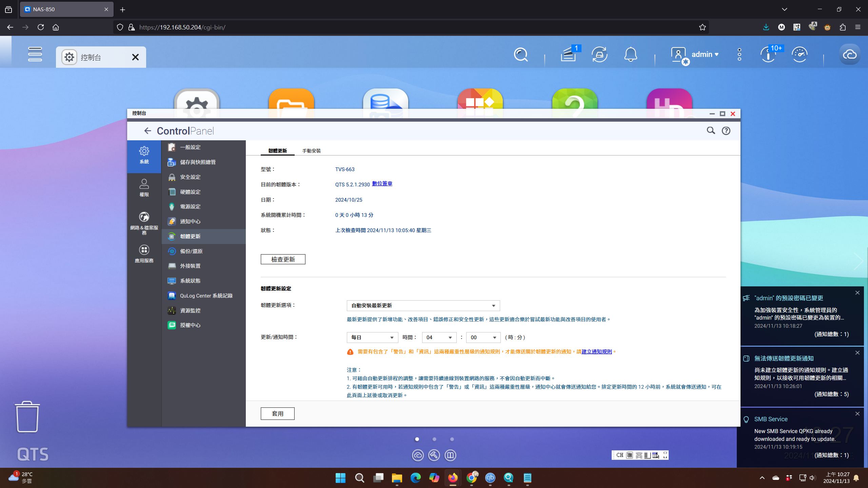Click the 套用 apply button
The image size is (868, 488).
point(277,413)
